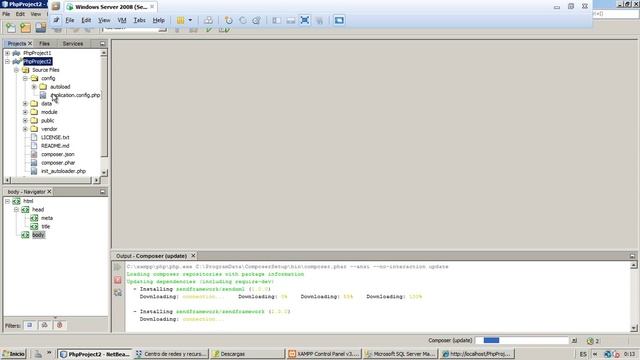Image resolution: width=640 pixels, height=360 pixels.
Task: Open the VMware File menu
Action: click(x=70, y=20)
